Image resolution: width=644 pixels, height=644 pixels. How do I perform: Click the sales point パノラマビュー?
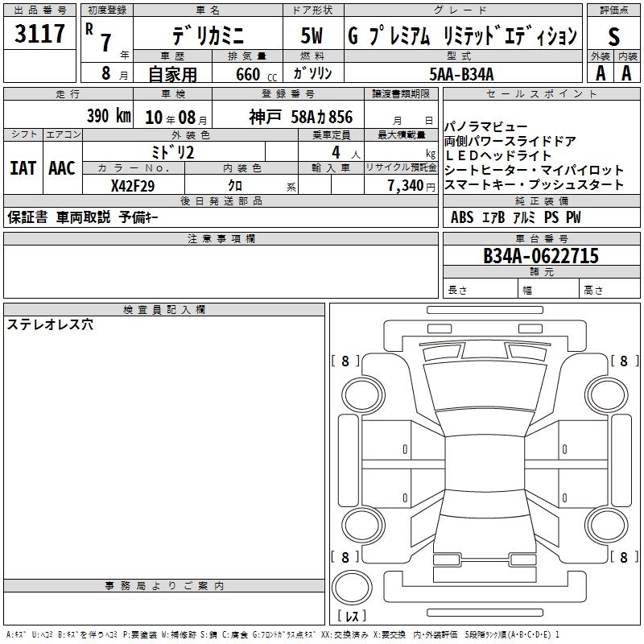pyautogui.click(x=486, y=127)
